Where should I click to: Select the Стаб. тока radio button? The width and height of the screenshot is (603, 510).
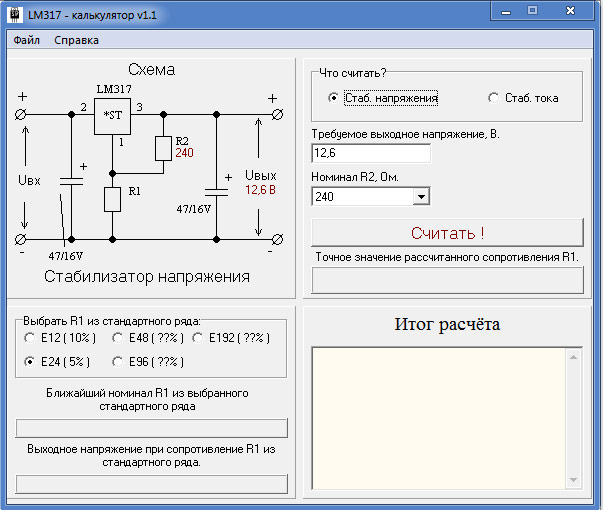pyautogui.click(x=493, y=98)
